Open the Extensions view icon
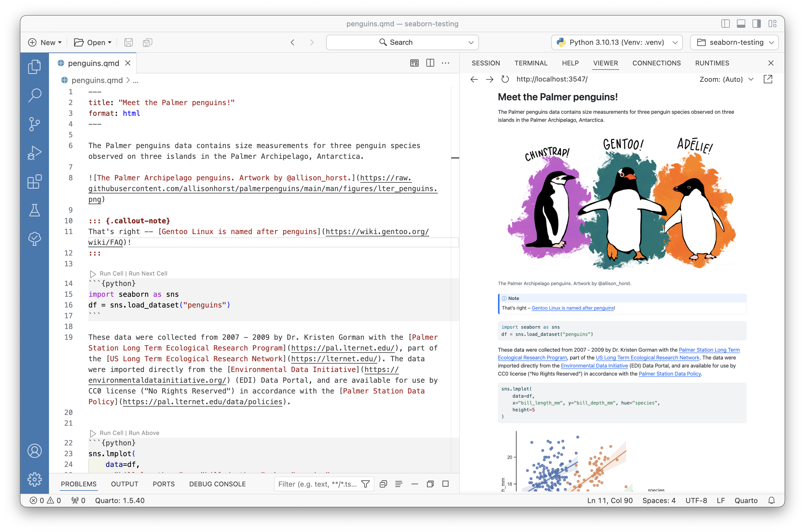This screenshot has width=805, height=532. [34, 182]
